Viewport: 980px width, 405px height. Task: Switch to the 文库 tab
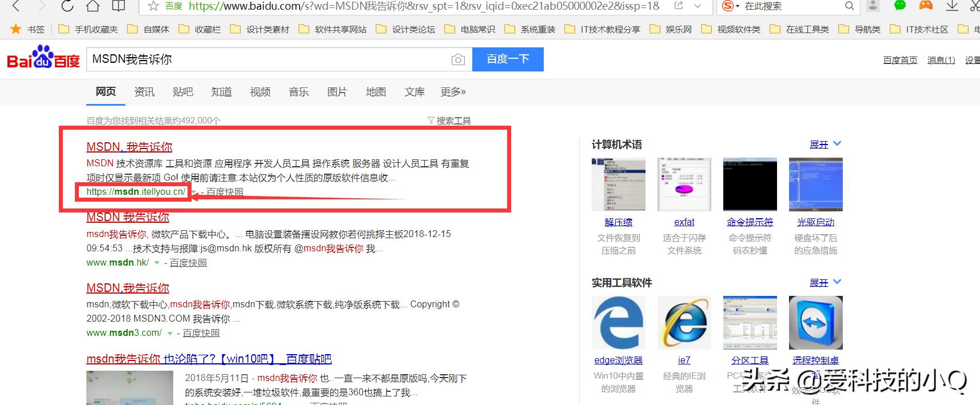[415, 92]
